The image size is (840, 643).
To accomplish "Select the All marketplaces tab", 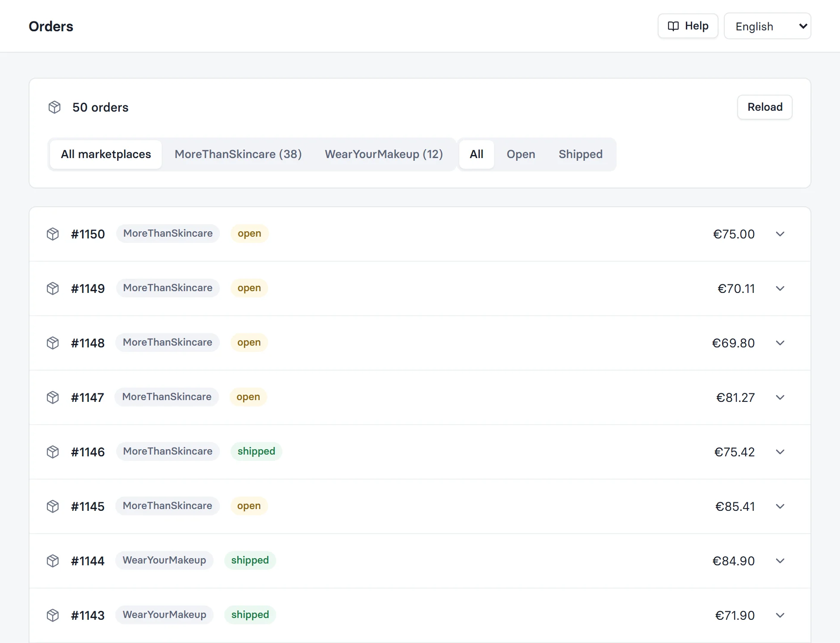I will tap(106, 154).
